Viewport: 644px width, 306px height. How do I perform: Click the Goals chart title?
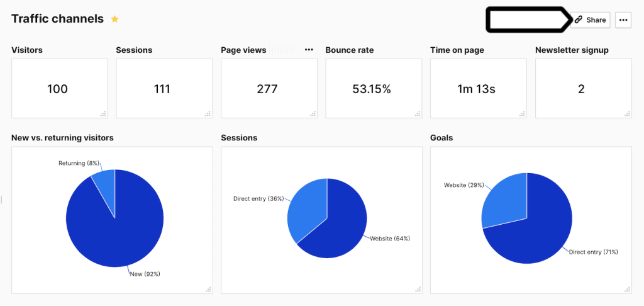pos(441,138)
